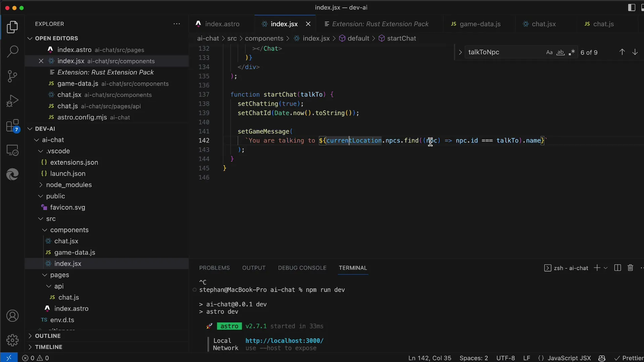
Task: Open Explorer views and more actions menu
Action: coord(177,24)
